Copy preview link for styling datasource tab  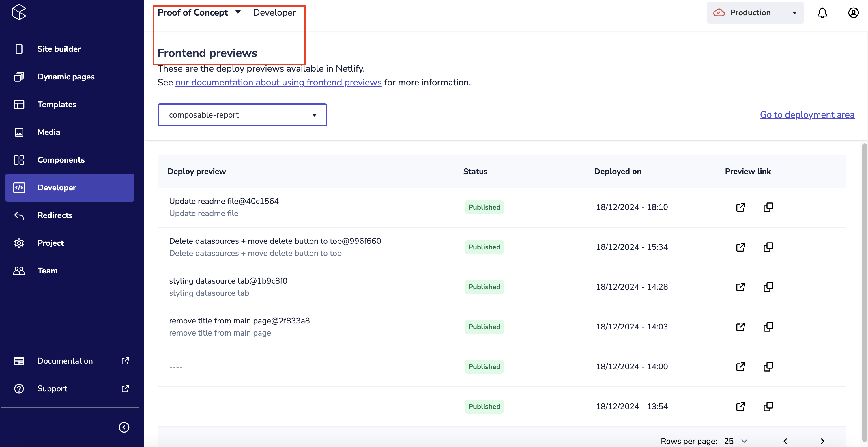coord(768,287)
